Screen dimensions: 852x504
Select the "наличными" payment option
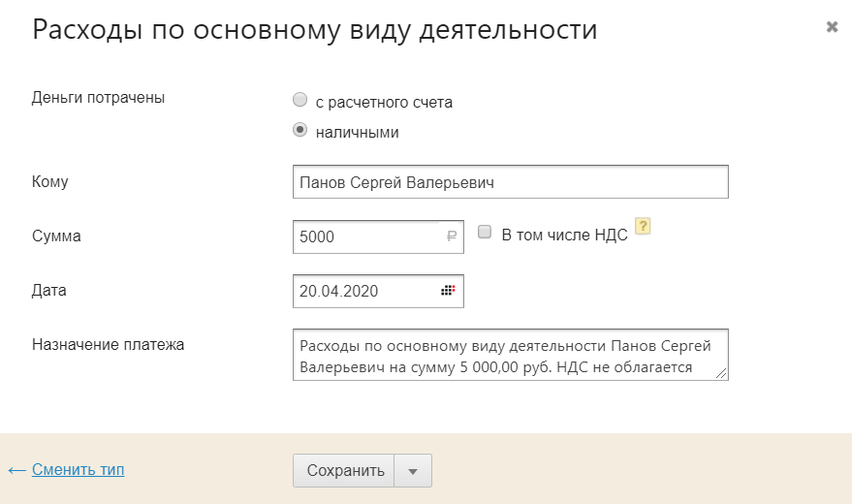click(300, 131)
